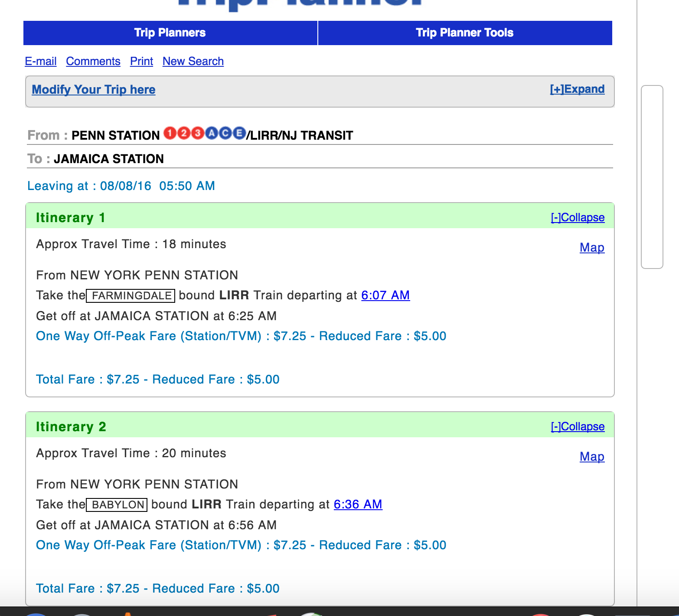Open the Trip Planner Tools tab
Viewport: 679px width, 616px height.
coord(465,33)
